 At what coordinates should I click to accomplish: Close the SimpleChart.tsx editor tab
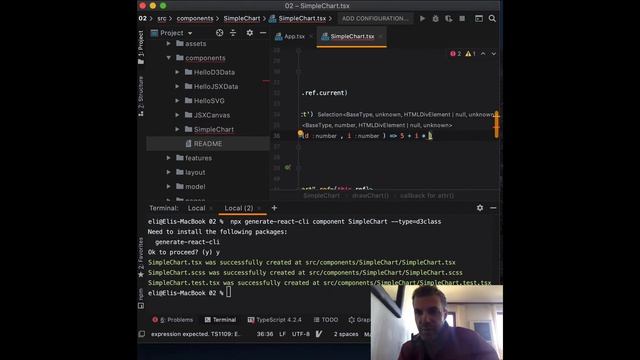click(380, 36)
